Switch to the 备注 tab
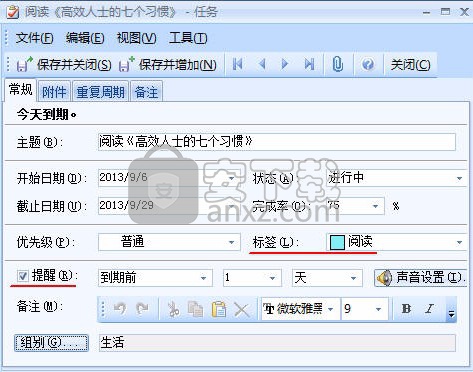Screen dimensions: 473x372 (147, 92)
